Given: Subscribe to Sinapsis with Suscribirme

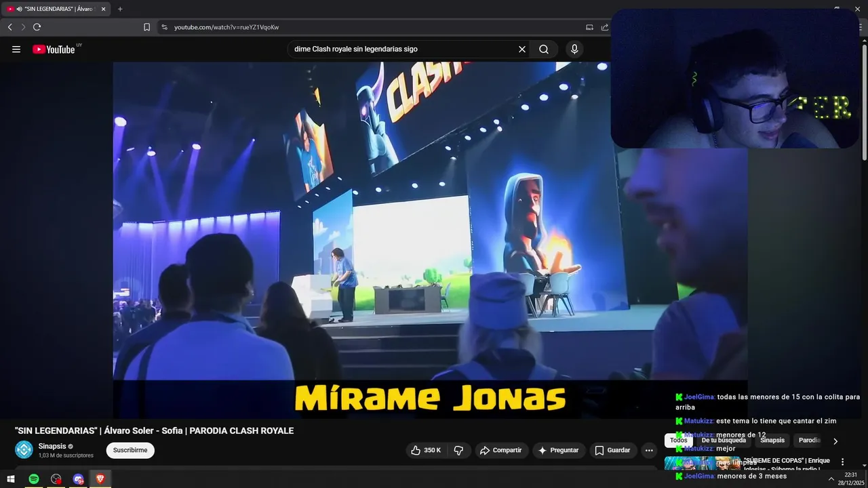Looking at the screenshot, I should pos(130,450).
